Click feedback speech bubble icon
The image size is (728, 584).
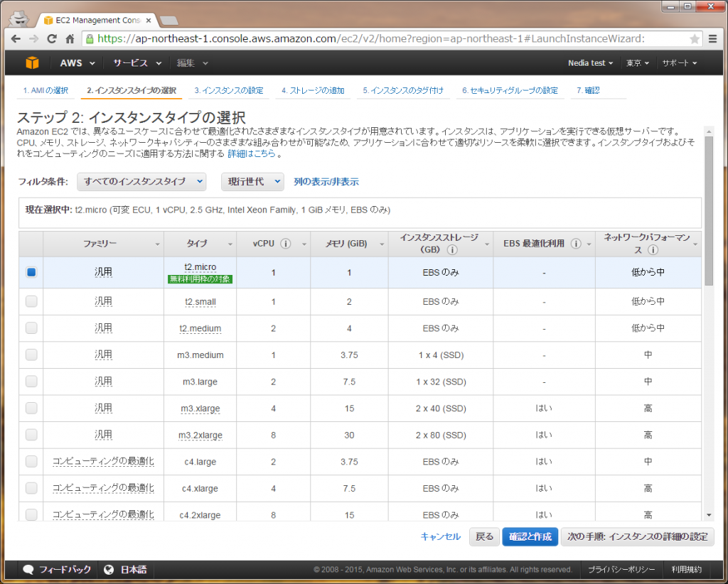coord(28,570)
